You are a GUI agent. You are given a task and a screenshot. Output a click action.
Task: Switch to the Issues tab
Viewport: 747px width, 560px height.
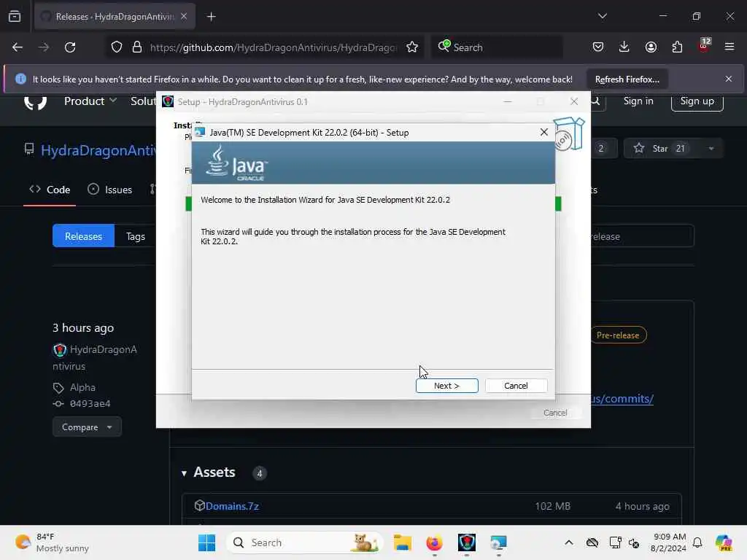click(109, 190)
